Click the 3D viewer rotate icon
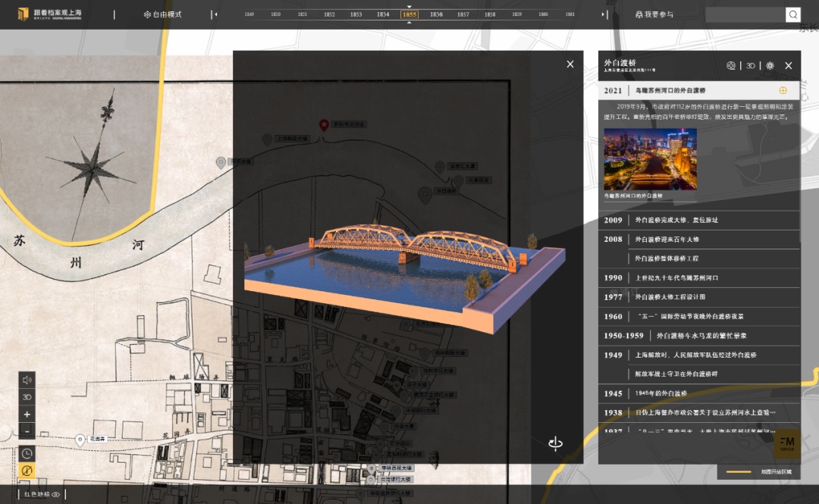819x504 pixels. pyautogui.click(x=555, y=443)
